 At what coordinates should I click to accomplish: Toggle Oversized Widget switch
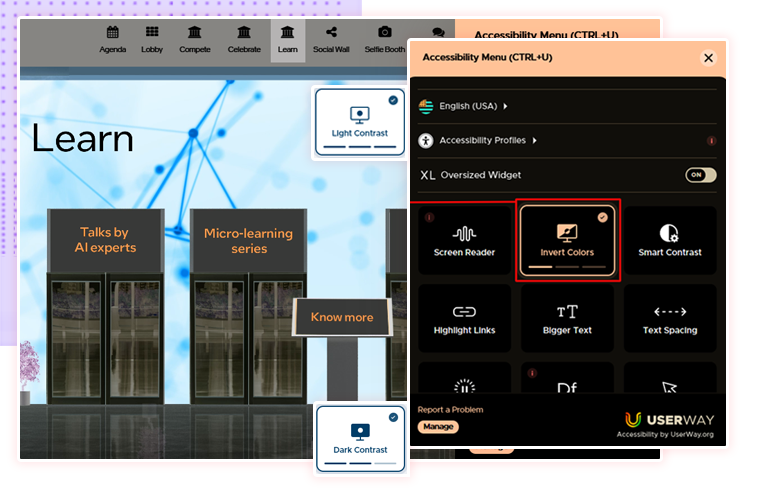pos(700,175)
